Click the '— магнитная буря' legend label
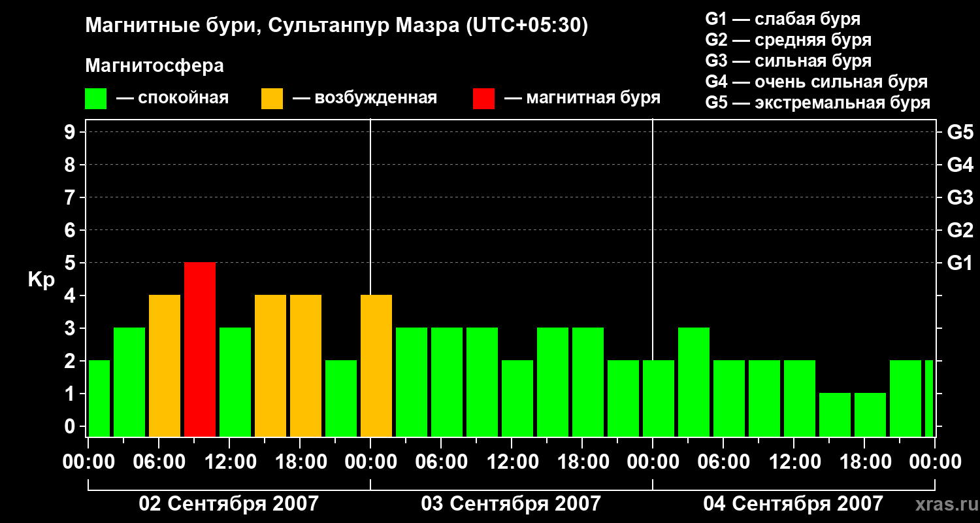The width and height of the screenshot is (980, 523). pyautogui.click(x=582, y=99)
